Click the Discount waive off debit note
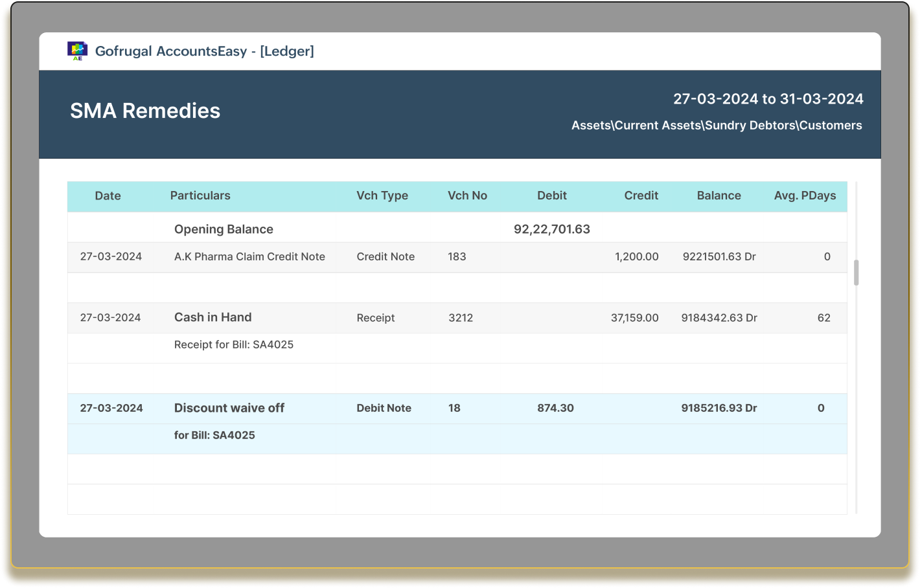This screenshot has width=920, height=588. point(229,408)
